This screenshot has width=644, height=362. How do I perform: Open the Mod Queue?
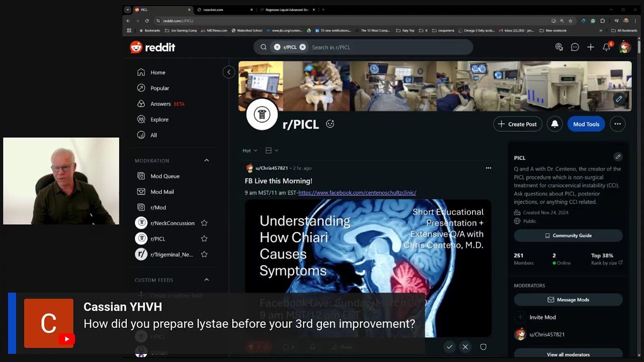pyautogui.click(x=165, y=176)
